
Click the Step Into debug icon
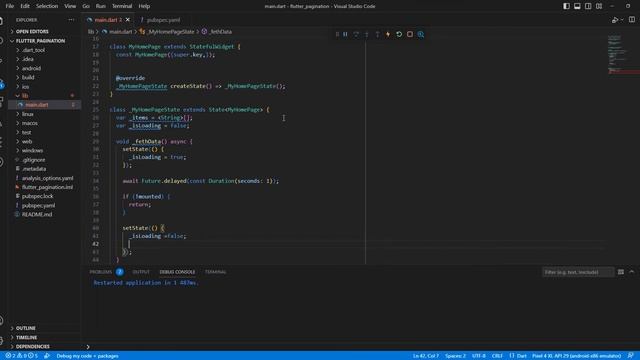pos(367,34)
